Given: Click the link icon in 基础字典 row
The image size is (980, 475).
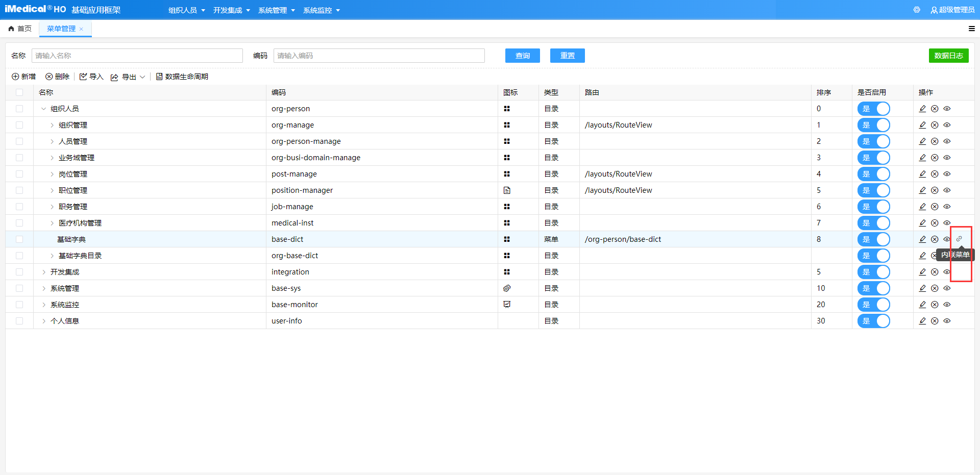Looking at the screenshot, I should pyautogui.click(x=959, y=239).
